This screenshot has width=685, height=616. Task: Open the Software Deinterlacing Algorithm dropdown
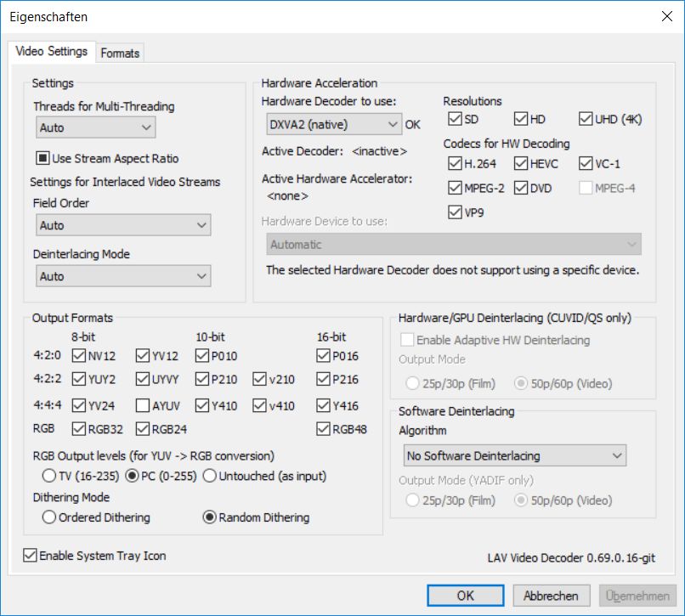point(514,455)
